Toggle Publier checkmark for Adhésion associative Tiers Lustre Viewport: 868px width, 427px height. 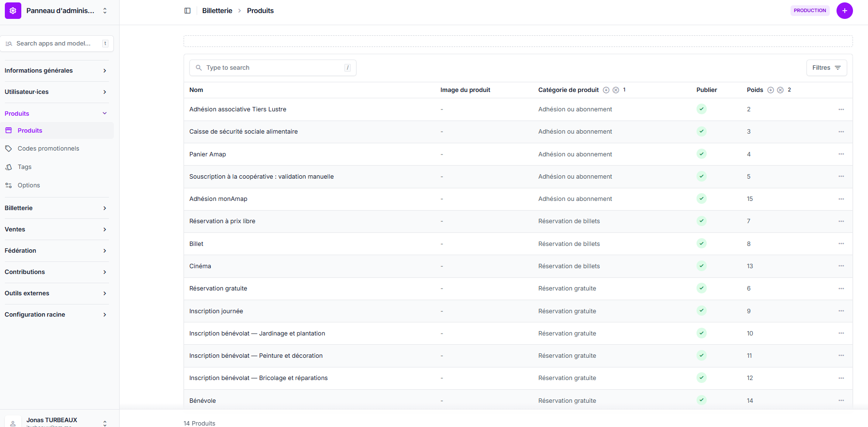click(701, 109)
